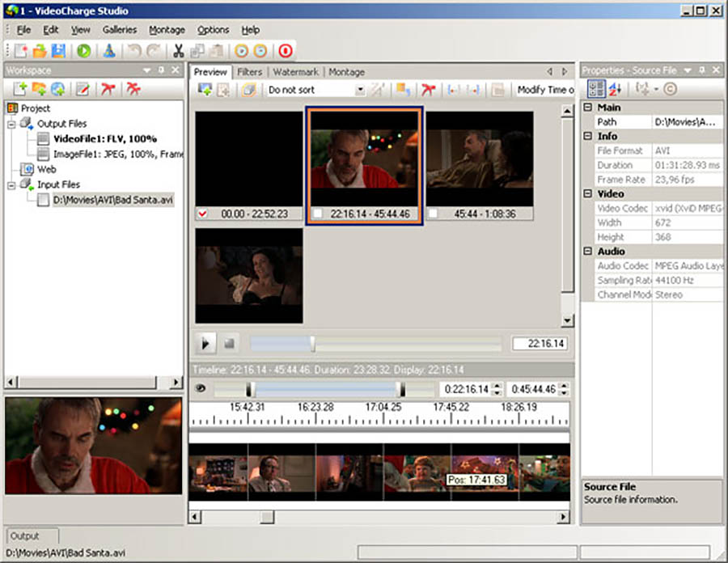Select the 45:44 - 1:08:36 fragment thumbnail
The height and width of the screenshot is (563, 728).
click(480, 158)
